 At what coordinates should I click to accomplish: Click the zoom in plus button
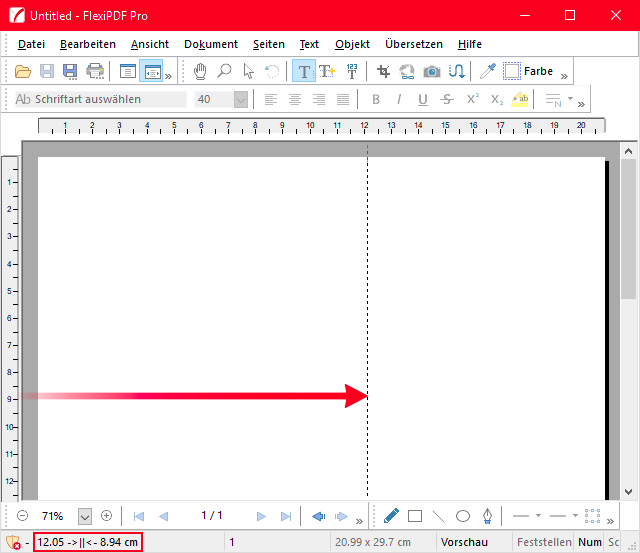[x=106, y=516]
